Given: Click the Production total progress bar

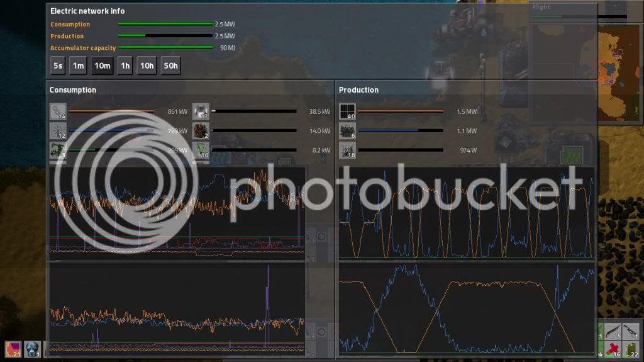Looking at the screenshot, I should pyautogui.click(x=165, y=36).
